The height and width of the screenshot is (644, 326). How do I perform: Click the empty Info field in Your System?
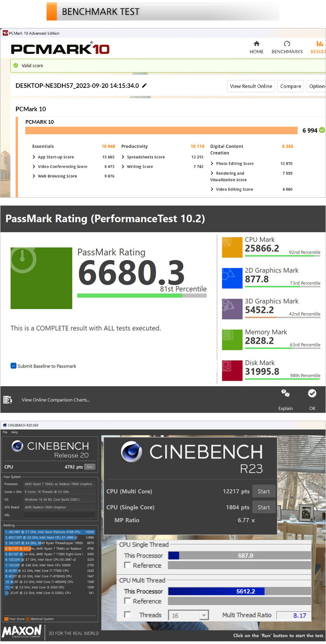(x=59, y=515)
